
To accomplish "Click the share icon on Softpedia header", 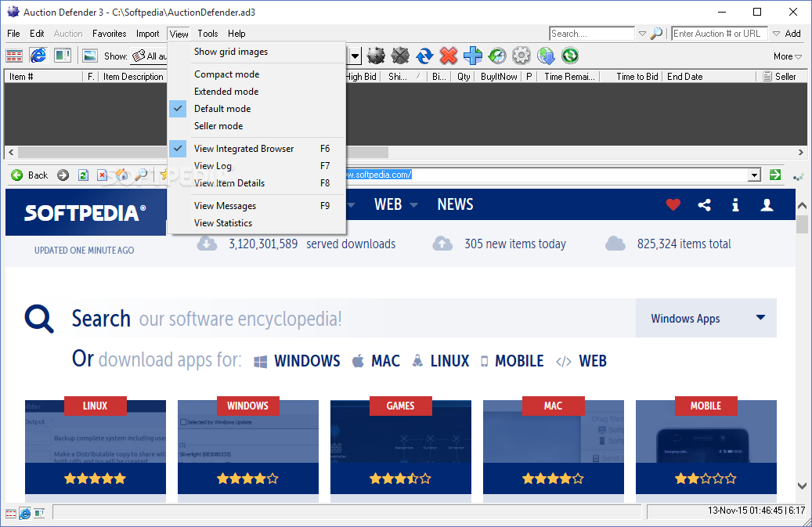I will point(704,205).
